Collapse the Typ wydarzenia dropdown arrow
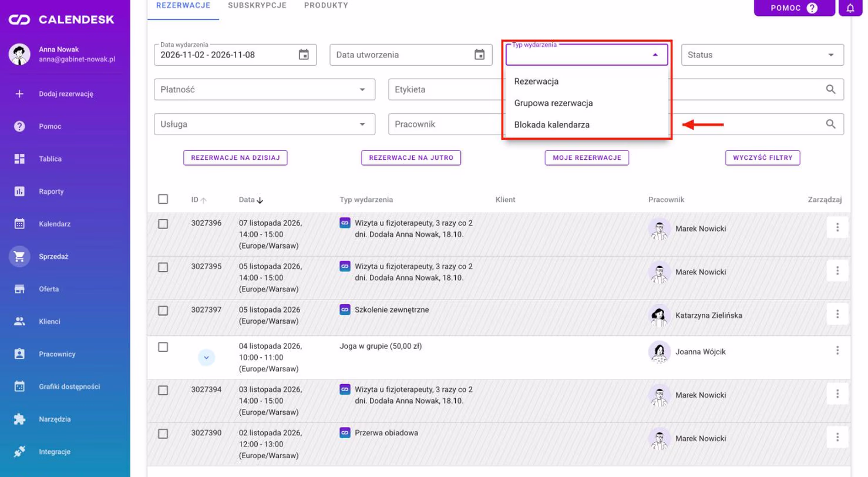 pos(655,55)
